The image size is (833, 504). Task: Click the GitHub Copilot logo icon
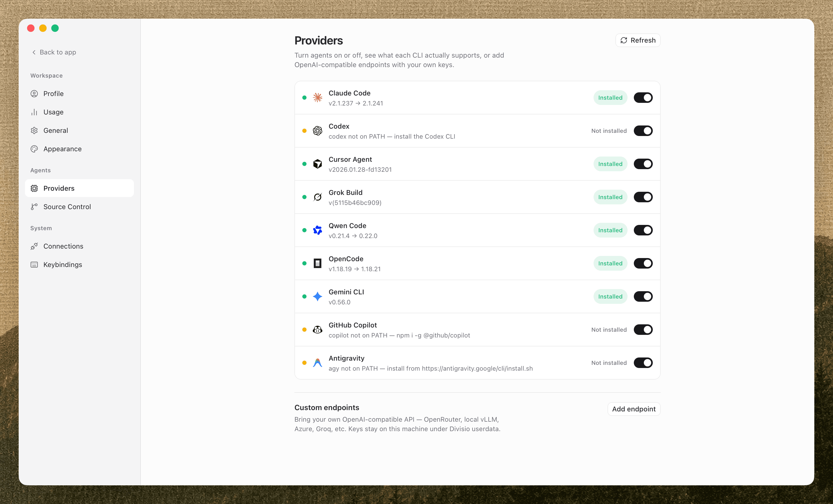(x=318, y=330)
